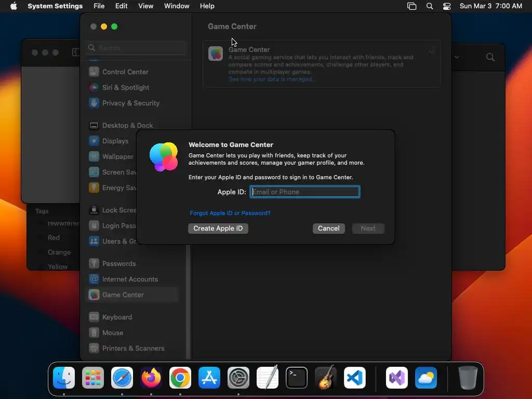
Task: Open the Trash in the dock
Action: (x=468, y=378)
